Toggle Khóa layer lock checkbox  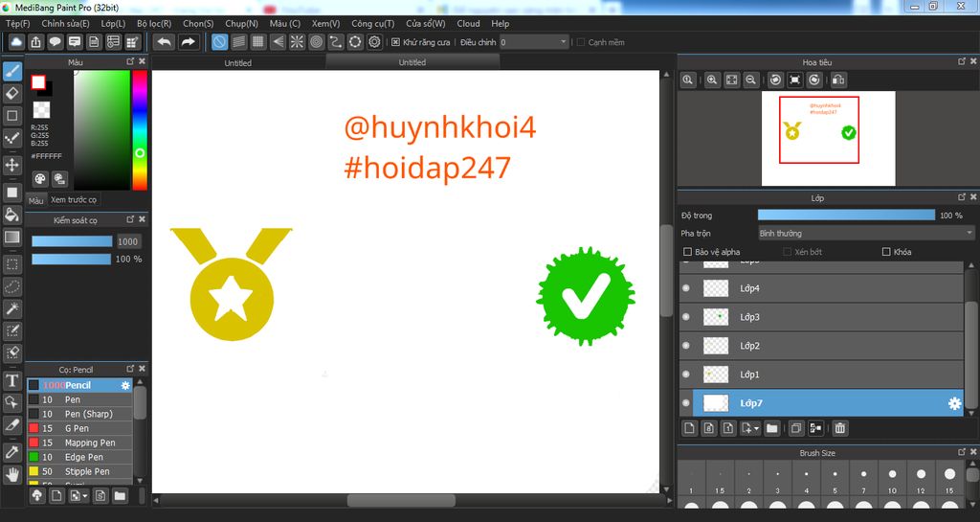pos(886,252)
